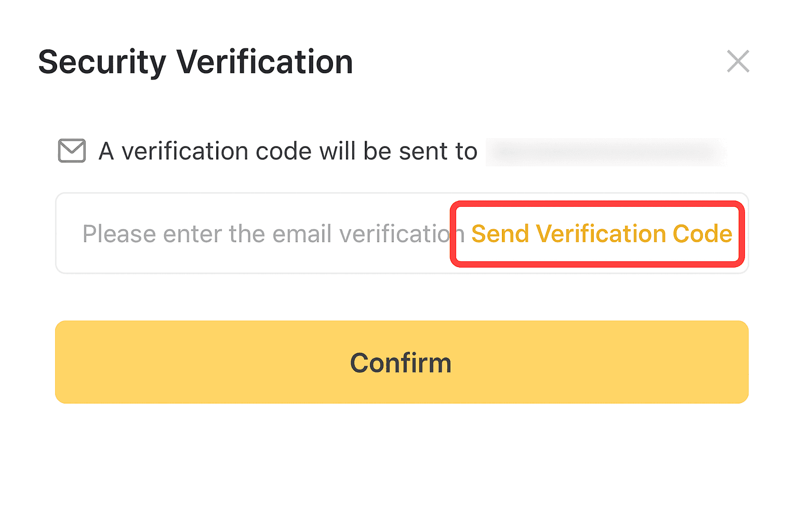Focus the email verification code field
This screenshot has height=532, width=798.
click(260, 234)
